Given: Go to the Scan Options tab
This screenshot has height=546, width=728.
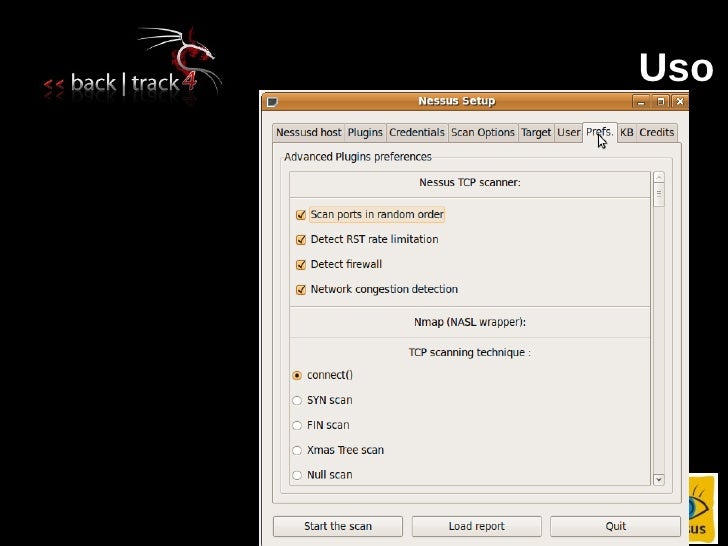Looking at the screenshot, I should coord(483,132).
